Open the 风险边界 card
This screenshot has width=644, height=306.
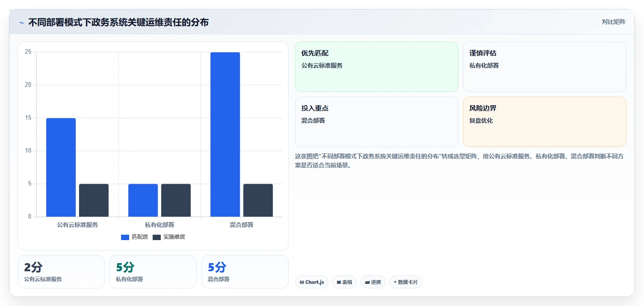545,122
